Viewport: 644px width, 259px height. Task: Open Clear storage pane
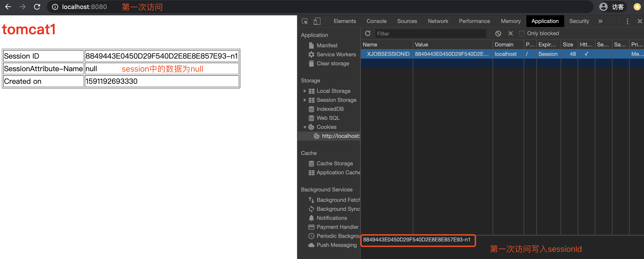click(x=333, y=64)
